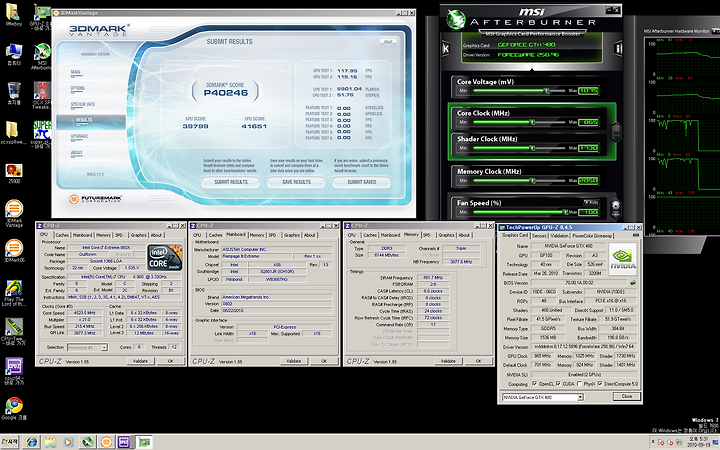Image resolution: width=720 pixels, height=450 pixels.
Task: Show hidden system tray icons arrow
Action: pyautogui.click(x=653, y=442)
